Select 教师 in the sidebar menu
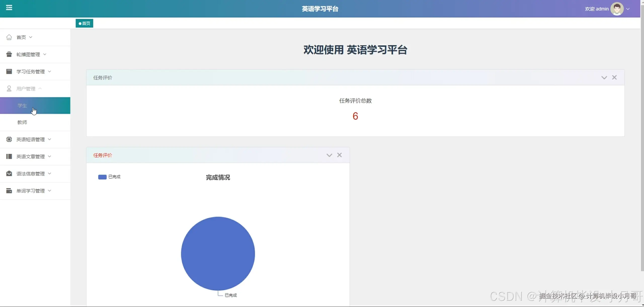644x307 pixels. (x=22, y=122)
